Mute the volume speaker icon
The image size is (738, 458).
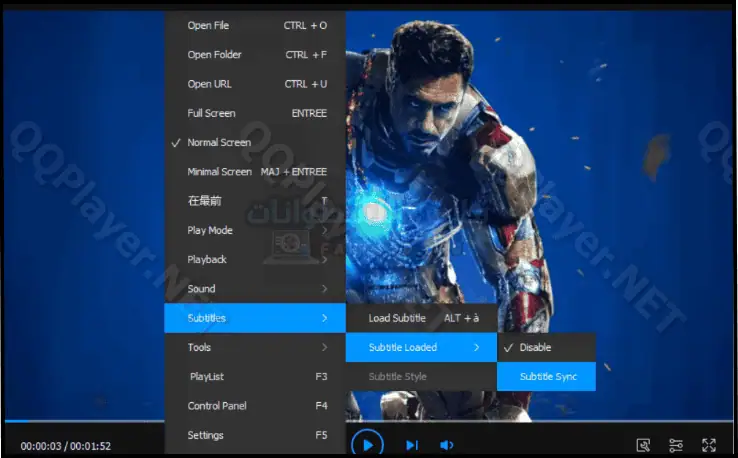click(x=447, y=445)
